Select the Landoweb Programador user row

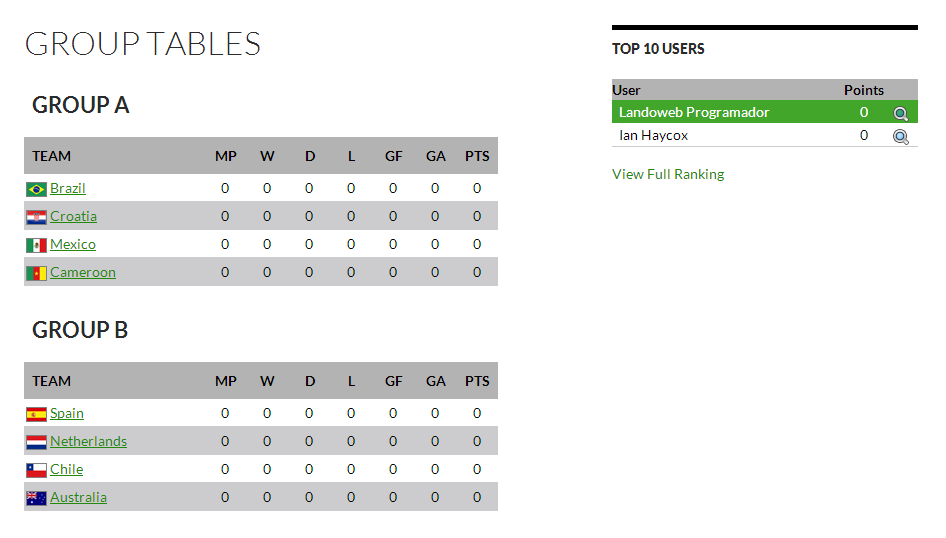point(694,112)
